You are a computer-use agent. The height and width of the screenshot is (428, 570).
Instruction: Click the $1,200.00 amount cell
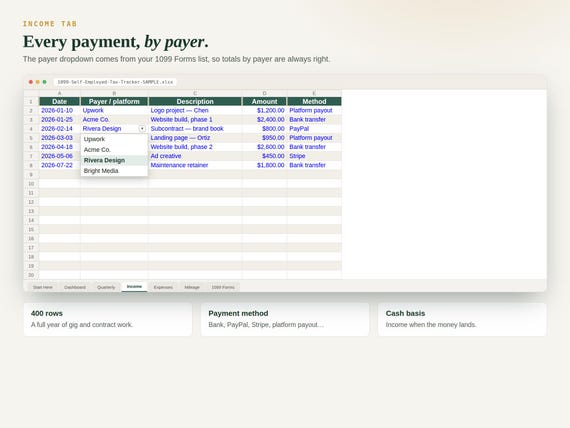pos(265,110)
